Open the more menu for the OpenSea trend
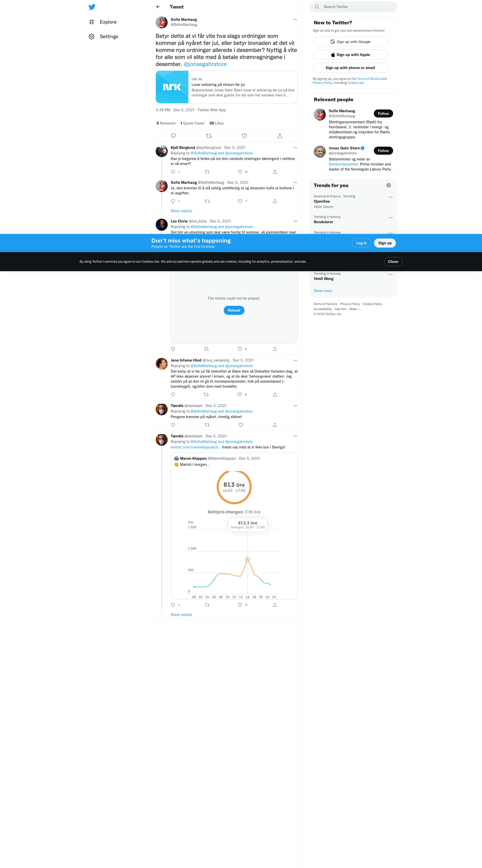The width and height of the screenshot is (482, 868). (x=390, y=197)
